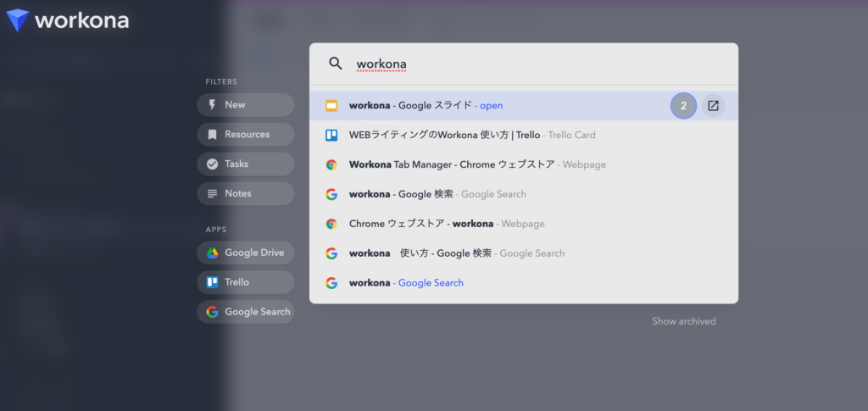This screenshot has height=411, width=868.
Task: Open the 'WEBライティングのWorkona 使い方 | Trello' result
Action: [x=524, y=135]
